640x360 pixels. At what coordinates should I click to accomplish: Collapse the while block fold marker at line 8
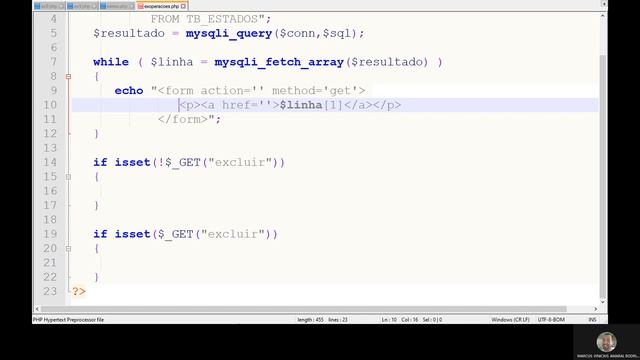coord(69,76)
